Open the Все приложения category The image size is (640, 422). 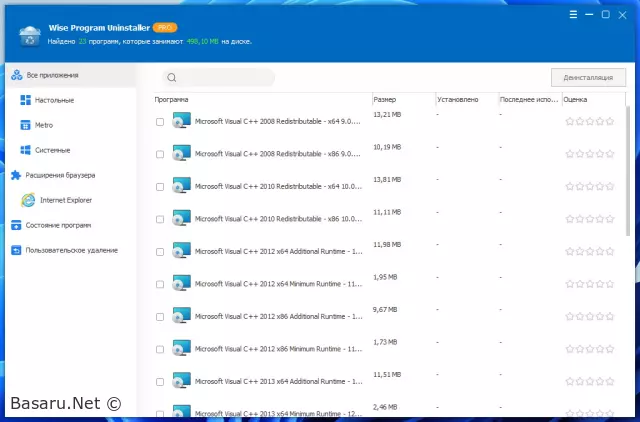pos(71,75)
